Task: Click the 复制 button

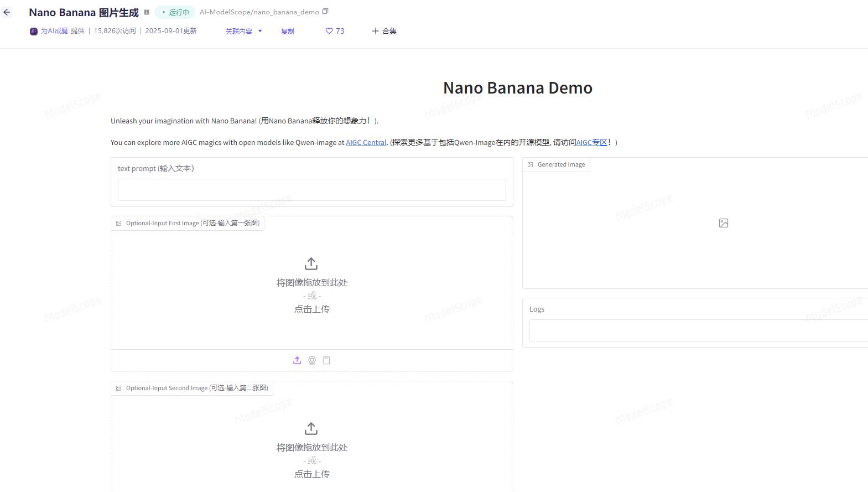Action: 288,31
